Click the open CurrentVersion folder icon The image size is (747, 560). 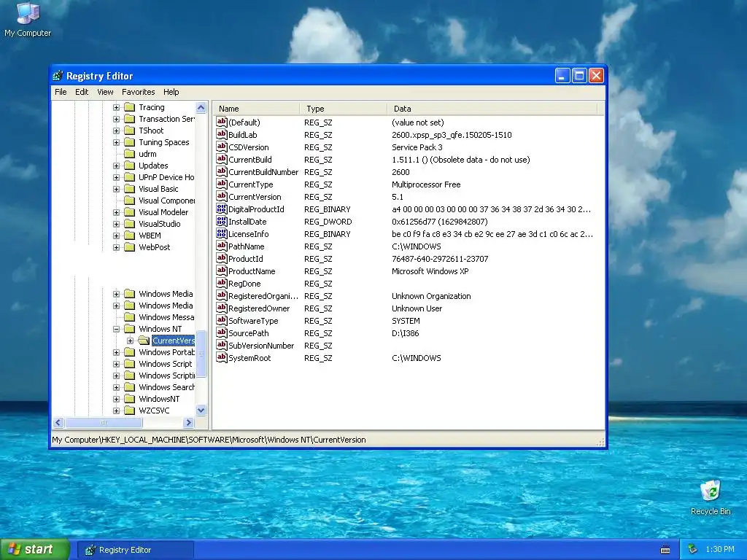(144, 341)
